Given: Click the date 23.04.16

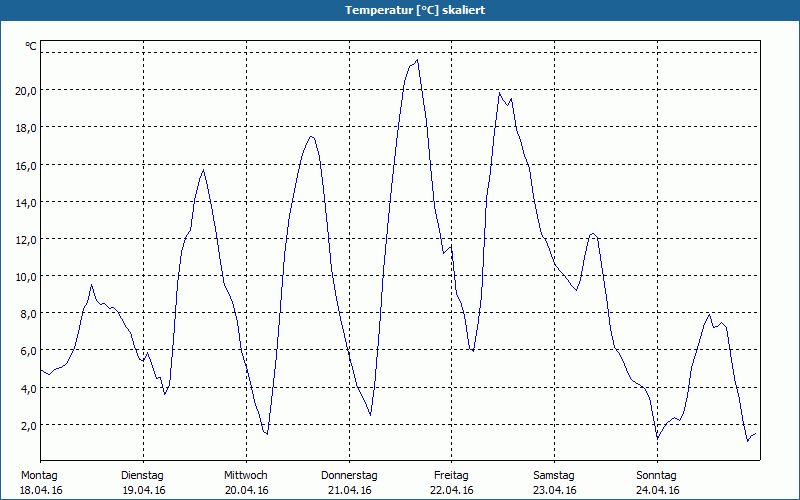Looking at the screenshot, I should point(555,490).
